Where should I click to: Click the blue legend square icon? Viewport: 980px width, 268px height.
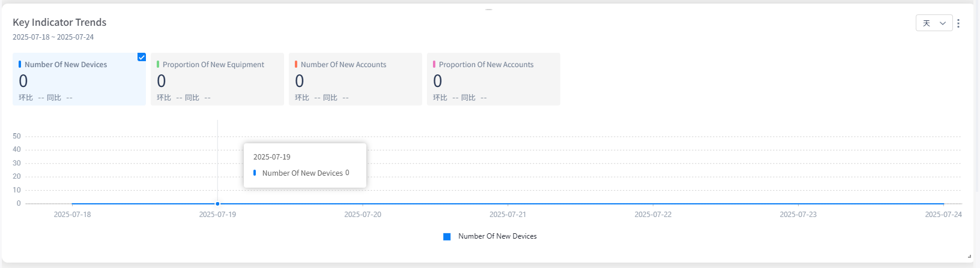tap(447, 237)
